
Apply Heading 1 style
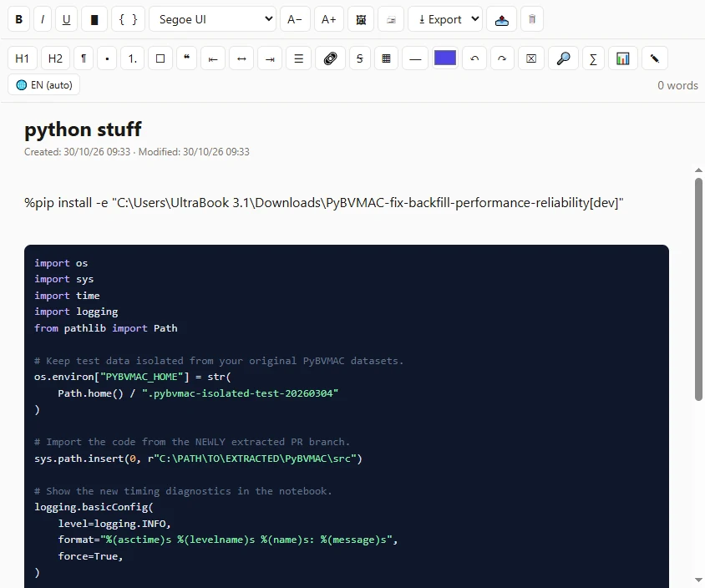(x=22, y=58)
